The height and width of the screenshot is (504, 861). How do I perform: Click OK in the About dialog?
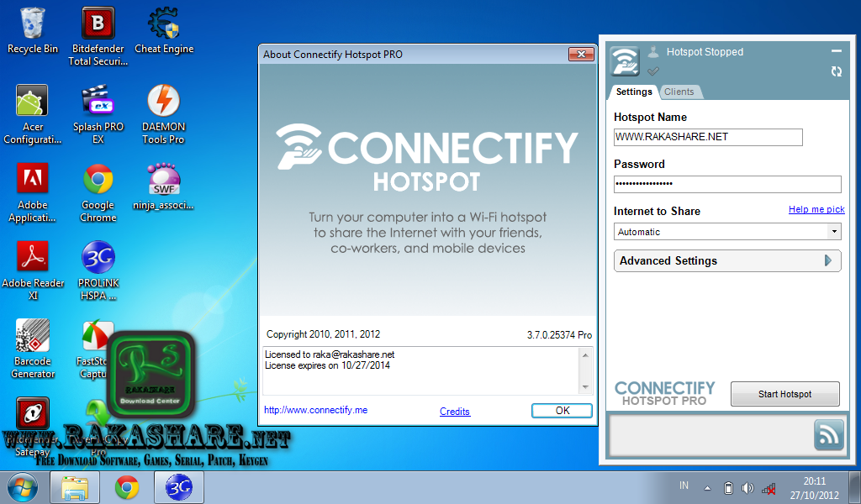[x=562, y=411]
